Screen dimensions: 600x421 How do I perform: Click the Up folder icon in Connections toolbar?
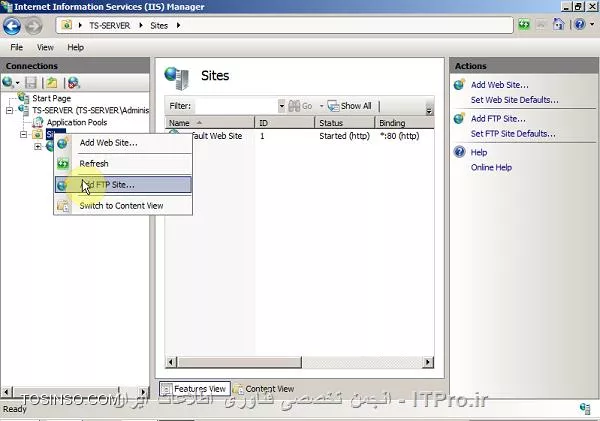[x=52, y=83]
